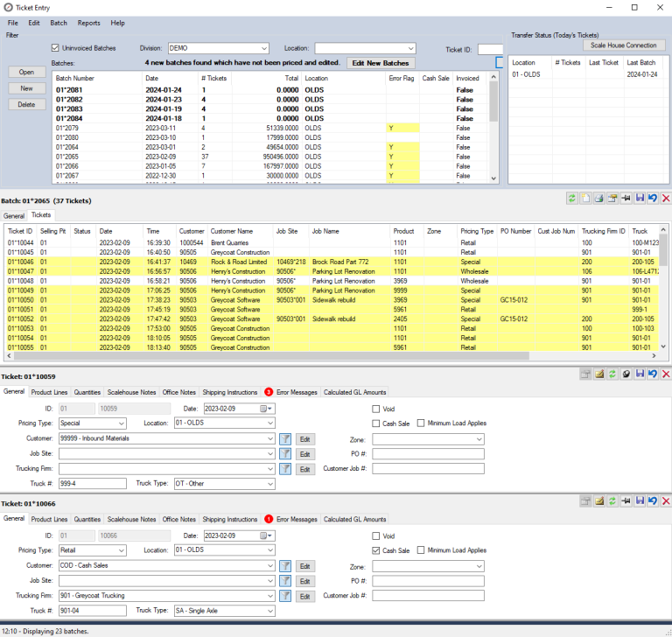Click the undo icon for Ticket 01*10059

tap(653, 374)
